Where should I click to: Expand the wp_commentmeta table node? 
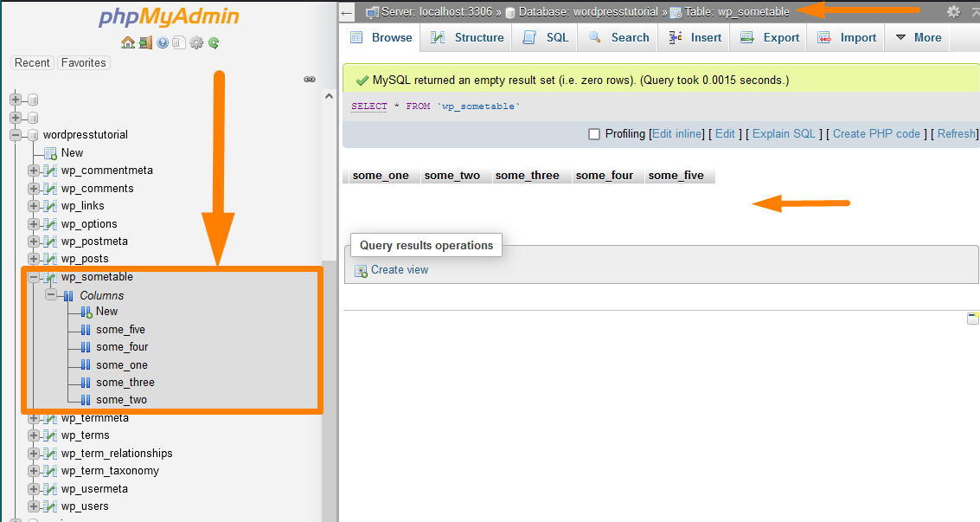(34, 171)
